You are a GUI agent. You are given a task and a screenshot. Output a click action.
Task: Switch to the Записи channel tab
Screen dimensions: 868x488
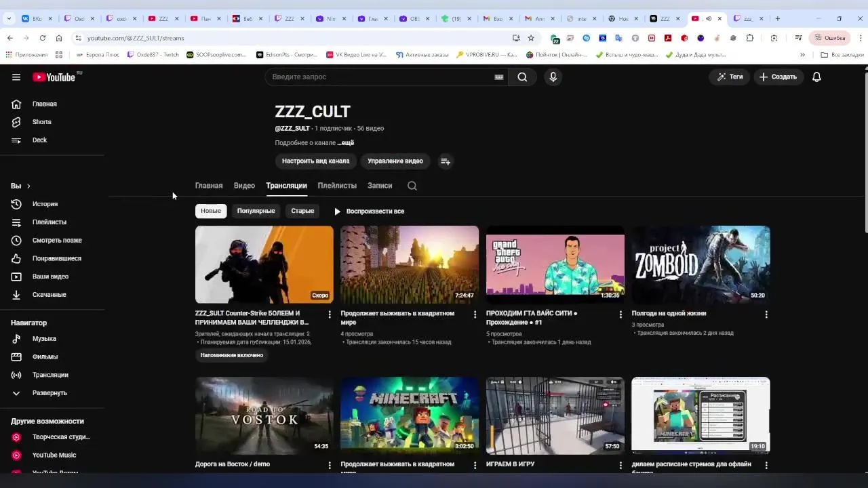[380, 186]
